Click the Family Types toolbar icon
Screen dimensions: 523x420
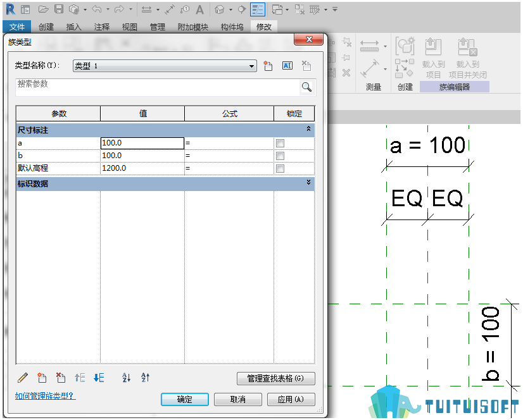[258, 9]
